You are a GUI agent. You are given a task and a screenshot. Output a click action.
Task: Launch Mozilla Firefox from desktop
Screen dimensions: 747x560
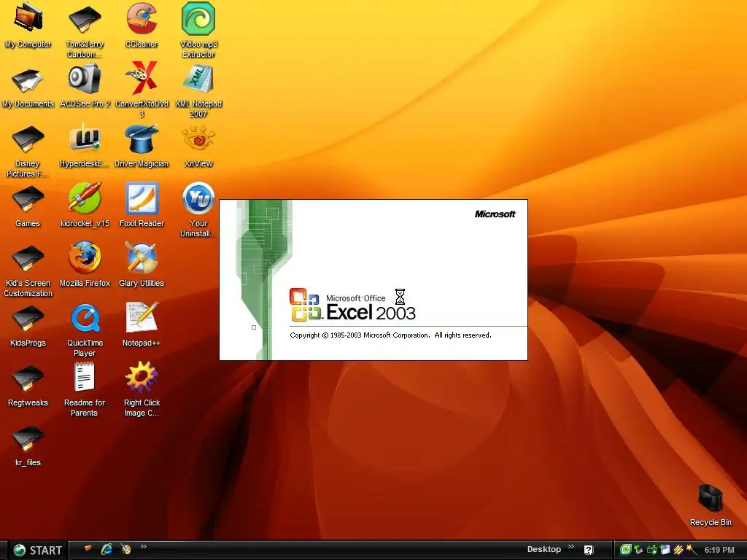click(x=85, y=264)
